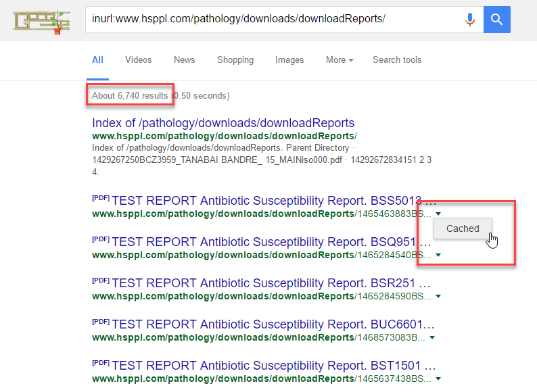Click the 'TANABAI BANDRE' snippet text
The image size is (537, 392).
(x=239, y=160)
